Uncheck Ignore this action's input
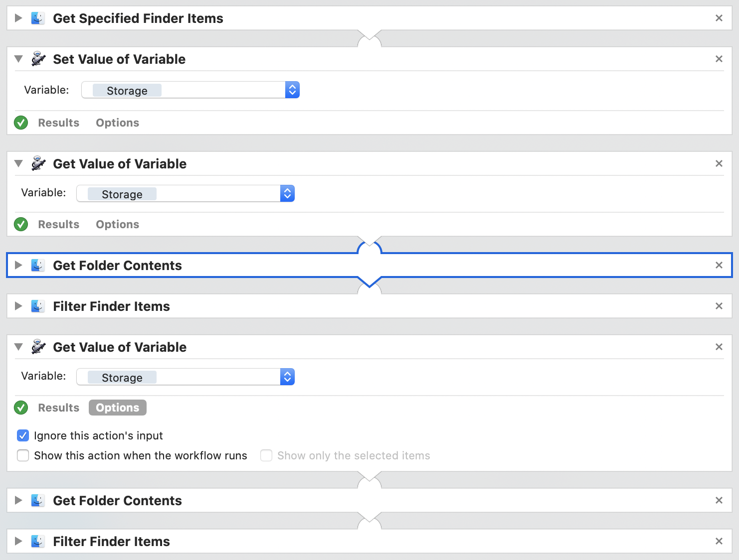Image resolution: width=739 pixels, height=560 pixels. pyautogui.click(x=23, y=435)
